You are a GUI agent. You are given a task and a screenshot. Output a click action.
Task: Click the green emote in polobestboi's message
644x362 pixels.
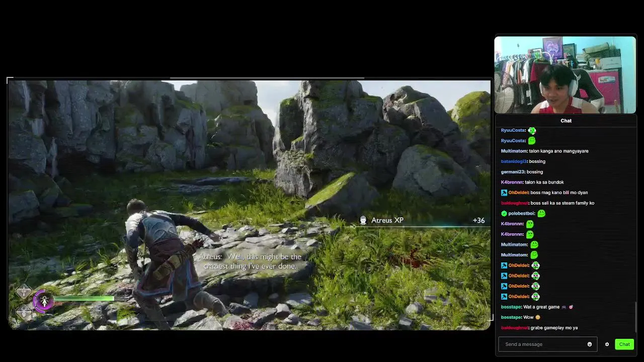click(x=541, y=213)
